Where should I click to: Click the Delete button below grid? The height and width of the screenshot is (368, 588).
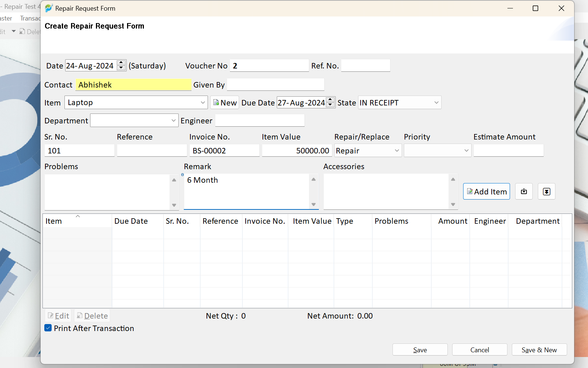pyautogui.click(x=92, y=316)
